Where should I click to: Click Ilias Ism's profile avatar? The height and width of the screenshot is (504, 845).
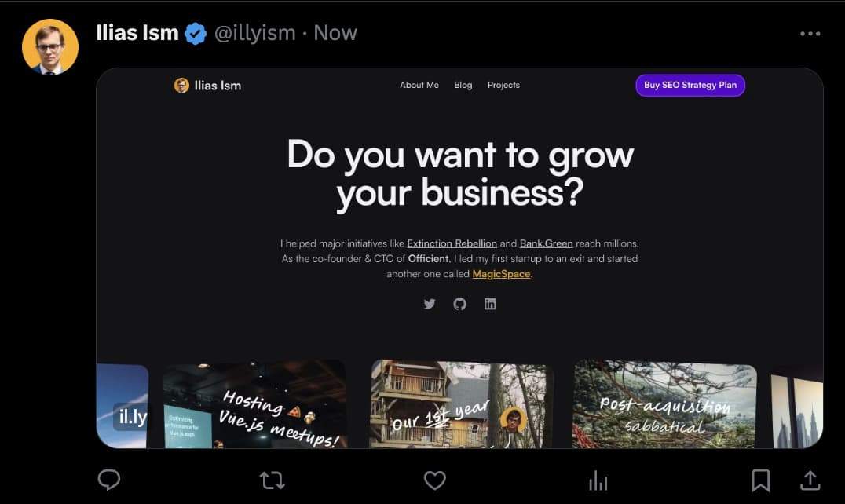pos(50,47)
